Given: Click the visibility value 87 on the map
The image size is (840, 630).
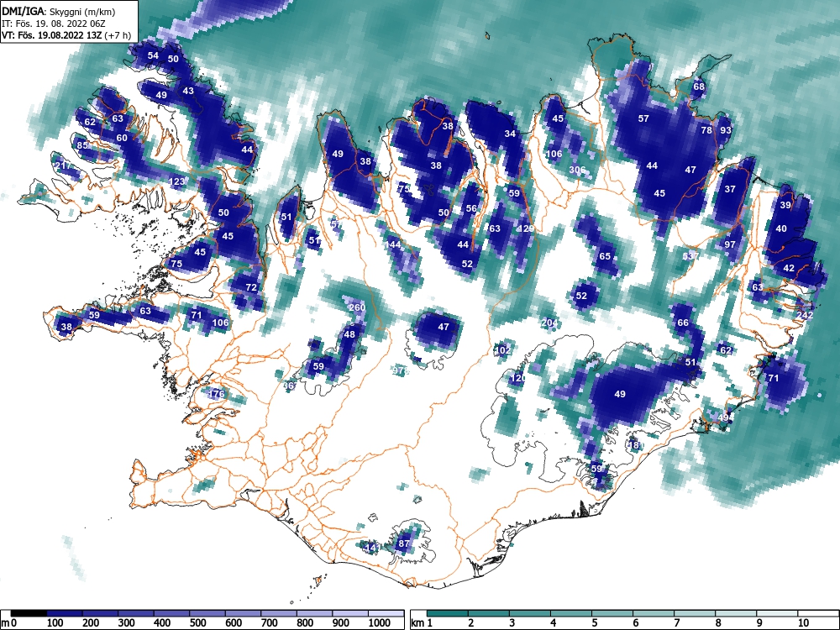Looking at the screenshot, I should click(404, 543).
